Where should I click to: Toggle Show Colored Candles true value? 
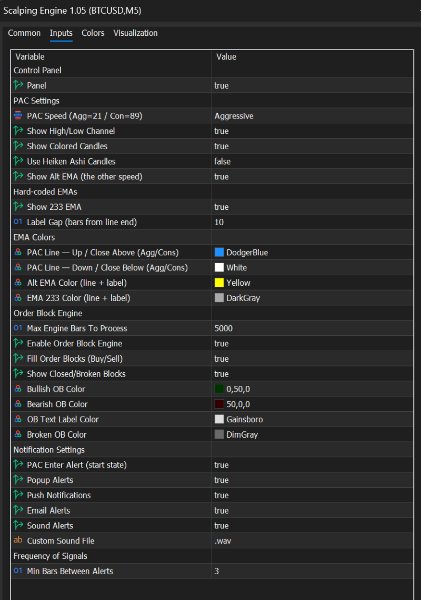click(x=312, y=146)
